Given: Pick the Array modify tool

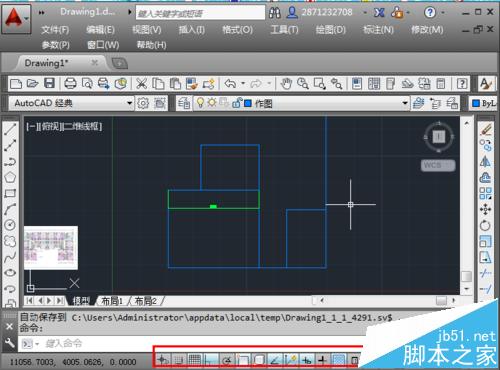Looking at the screenshot, I should (x=486, y=193).
